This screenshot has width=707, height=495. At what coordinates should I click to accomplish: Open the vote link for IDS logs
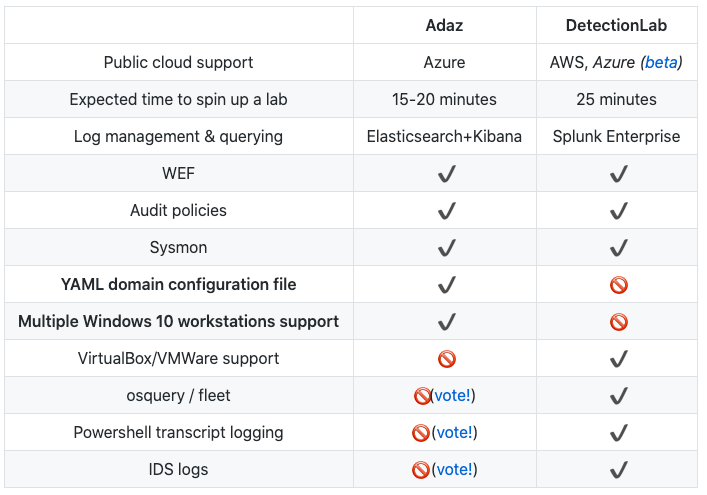(453, 469)
